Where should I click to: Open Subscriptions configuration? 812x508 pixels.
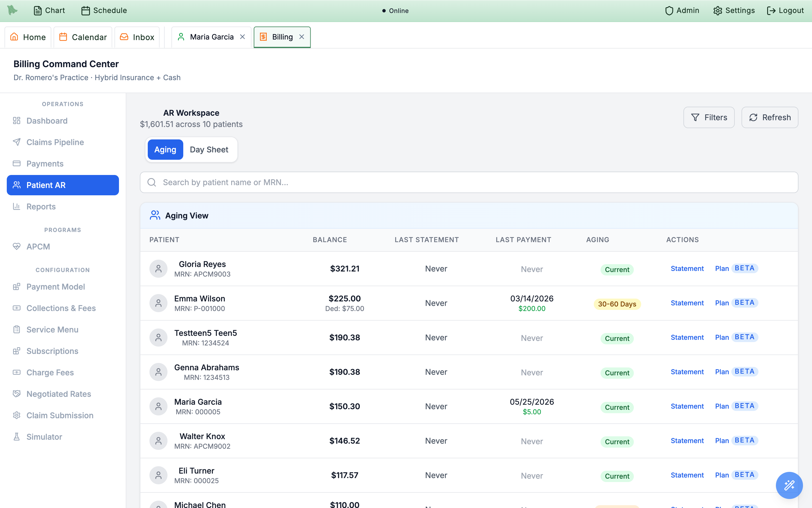point(63,351)
